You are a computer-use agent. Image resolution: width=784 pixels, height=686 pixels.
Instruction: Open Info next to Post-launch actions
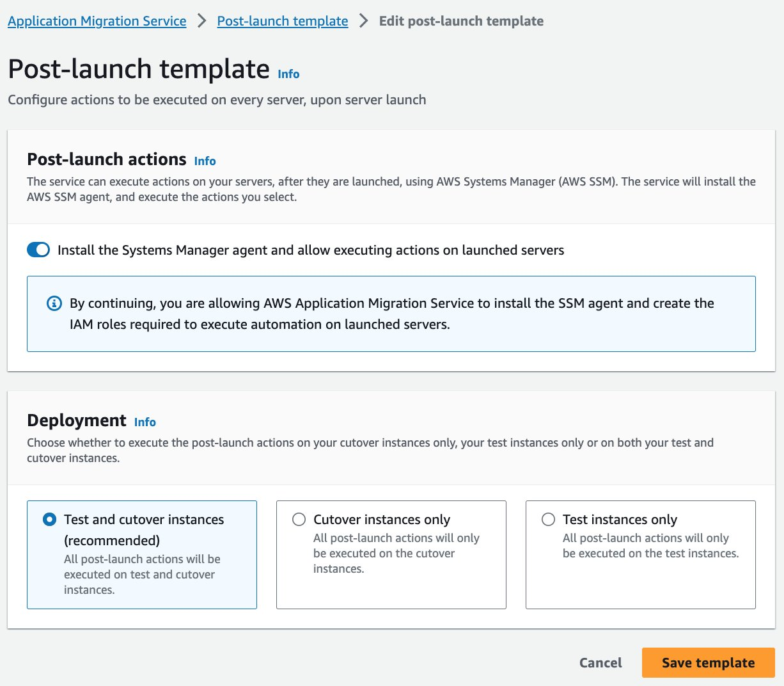click(205, 161)
